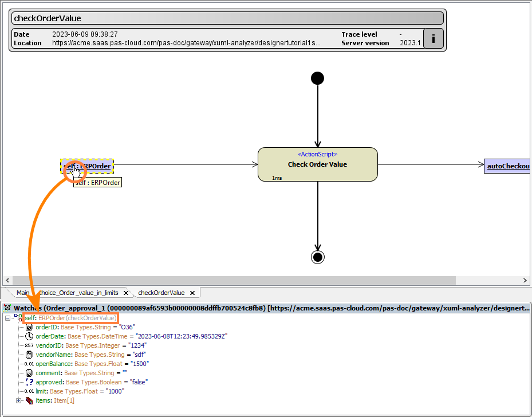This screenshot has height=417, width=532.
Task: Click the vendorID integer icon
Action: coord(29,345)
